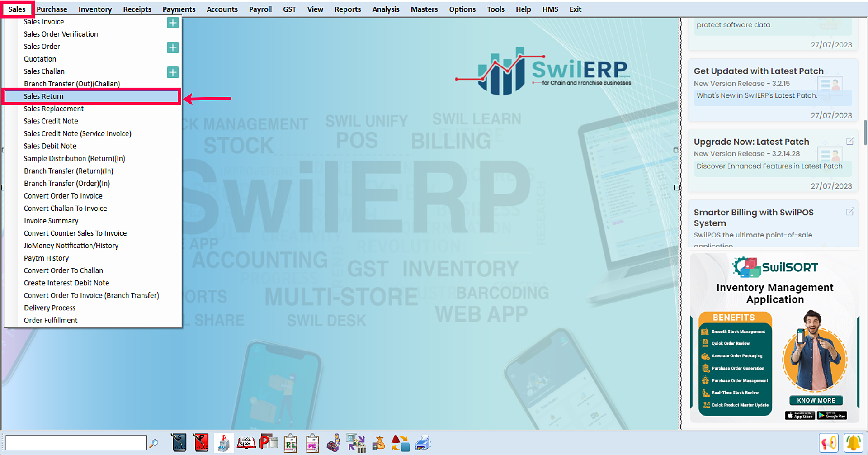Click the plus icon beside Sales Invoice

[173, 22]
